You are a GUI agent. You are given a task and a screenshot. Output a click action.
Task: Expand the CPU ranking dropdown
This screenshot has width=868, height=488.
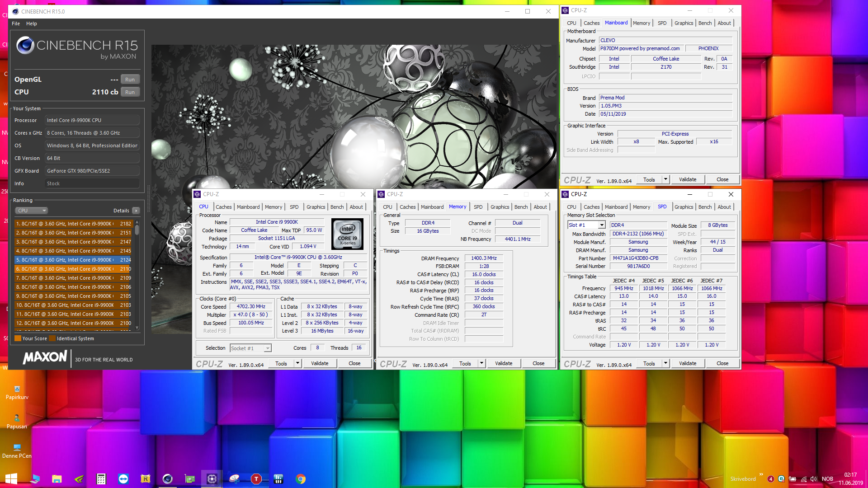pos(32,211)
